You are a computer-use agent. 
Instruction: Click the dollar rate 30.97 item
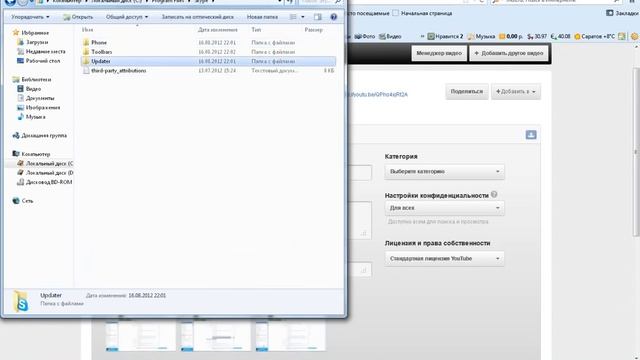pyautogui.click(x=537, y=36)
